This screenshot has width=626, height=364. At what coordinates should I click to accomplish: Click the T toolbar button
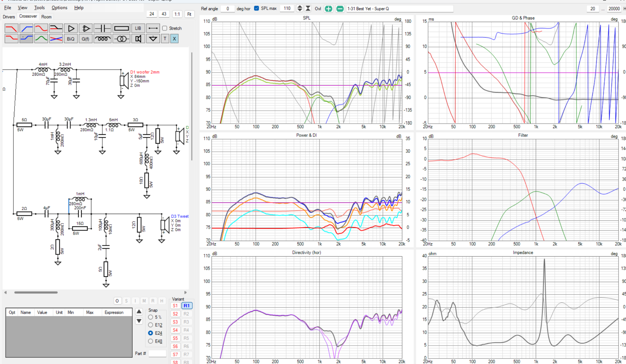click(165, 39)
